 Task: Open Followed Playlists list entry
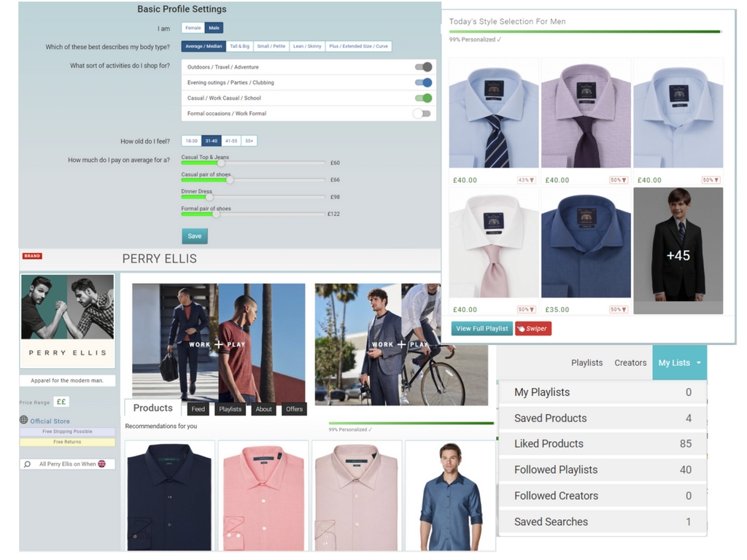pos(603,470)
